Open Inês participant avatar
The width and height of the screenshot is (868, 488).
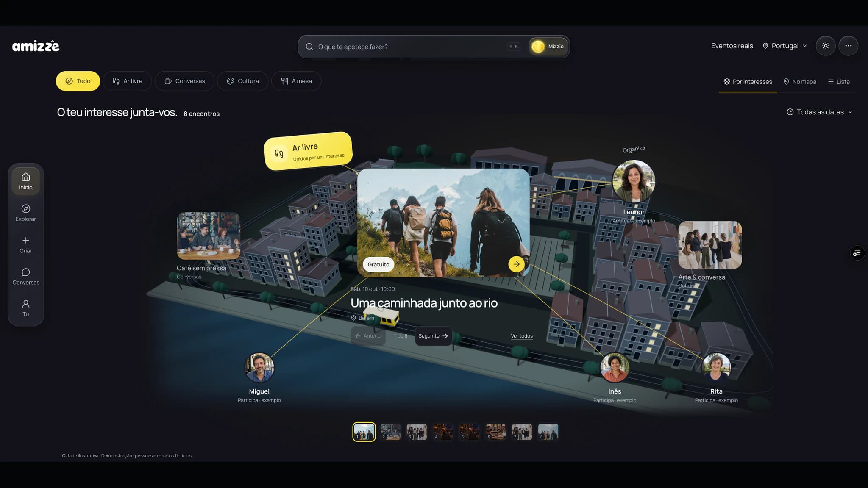pyautogui.click(x=615, y=368)
